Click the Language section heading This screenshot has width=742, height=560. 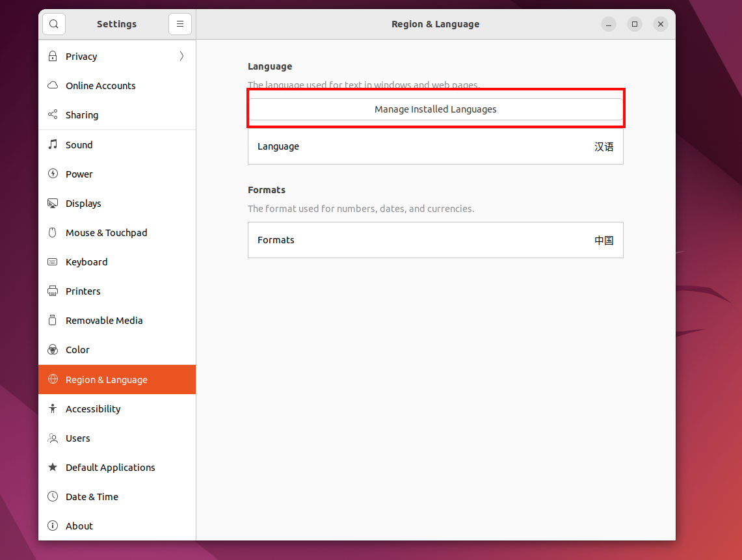pyautogui.click(x=270, y=66)
